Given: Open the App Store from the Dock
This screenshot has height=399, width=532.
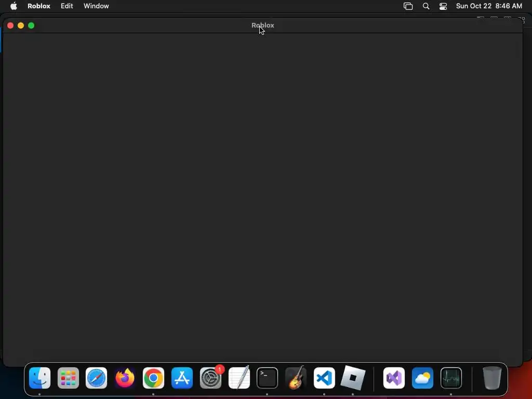Looking at the screenshot, I should pyautogui.click(x=182, y=378).
